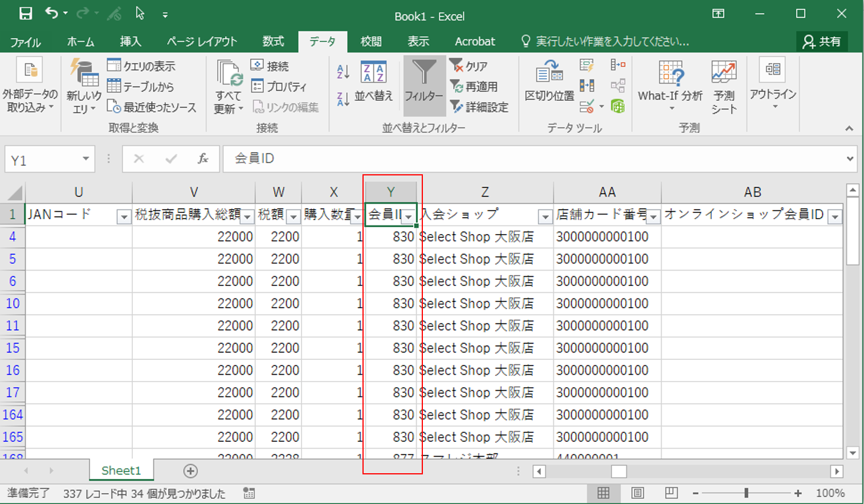Click 再適用 to reapply the filter
Viewport: 864px width, 504px height.
(474, 87)
